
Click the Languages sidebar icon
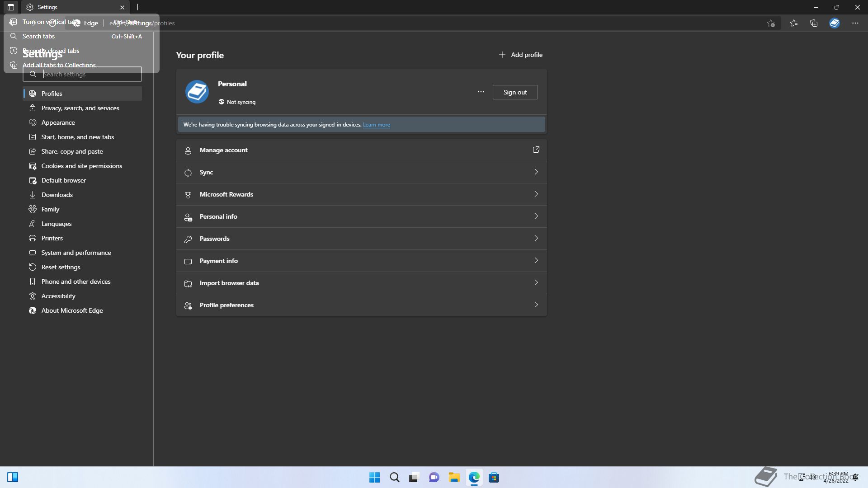coord(33,224)
